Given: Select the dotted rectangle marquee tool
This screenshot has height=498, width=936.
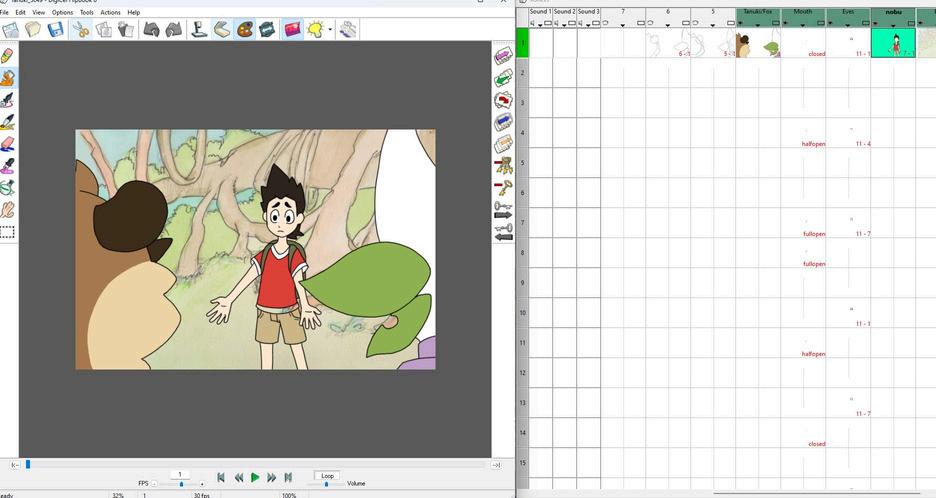Looking at the screenshot, I should pos(8,231).
